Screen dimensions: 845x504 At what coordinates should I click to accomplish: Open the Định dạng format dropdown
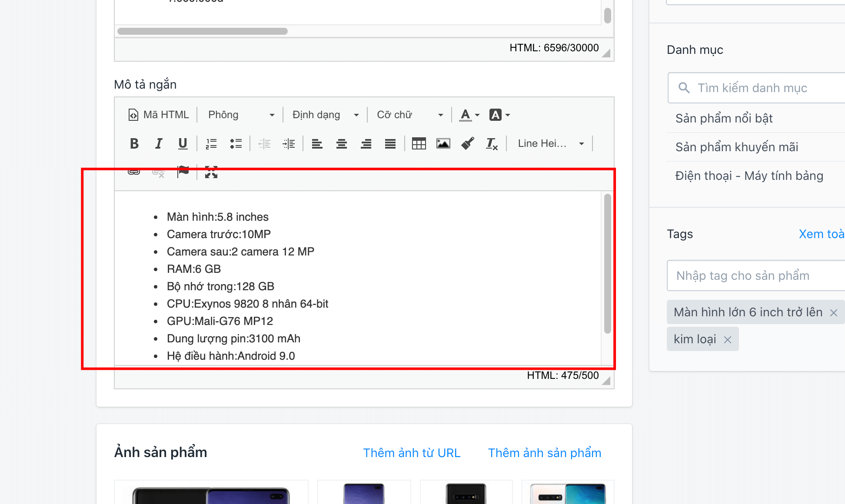click(325, 115)
